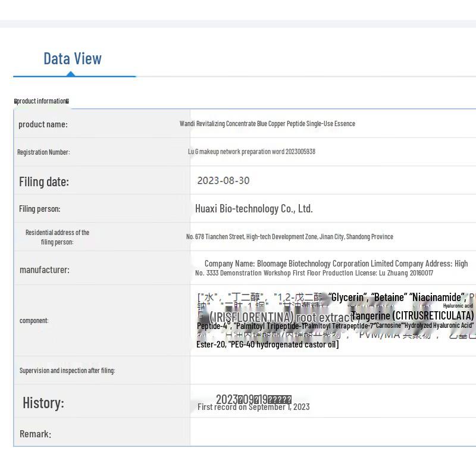Screen dimensions: 476x476
Task: Select 'Supervision and inspection after filing' label
Action: point(67,371)
